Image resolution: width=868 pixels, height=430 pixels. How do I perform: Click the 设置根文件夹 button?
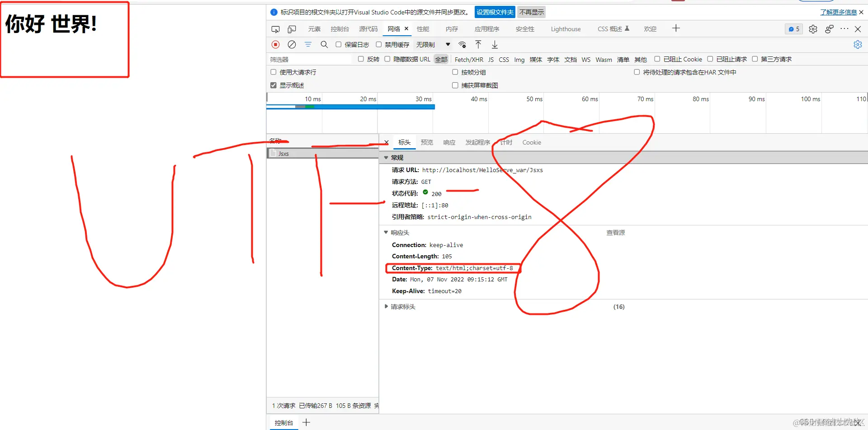[x=495, y=12]
